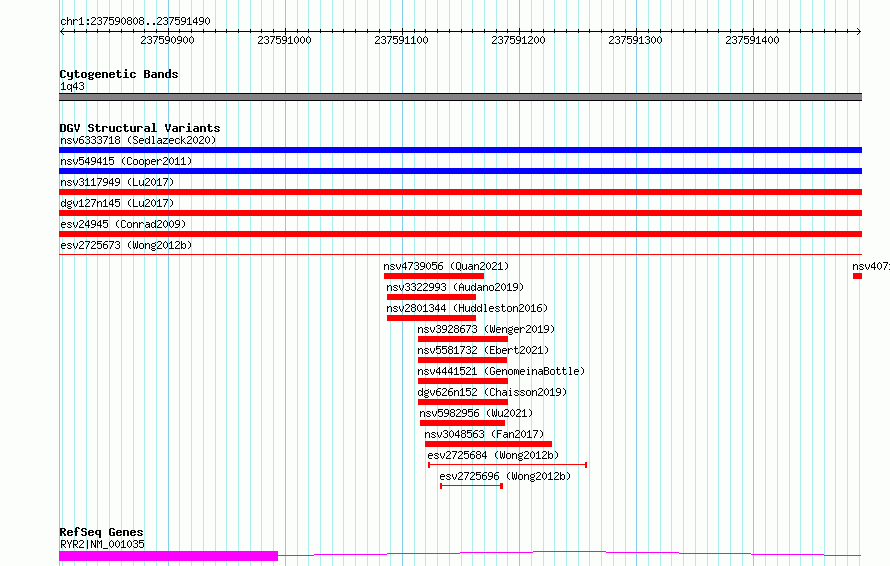Select nsv5982956 (Wu2021) variant label

[x=476, y=413]
